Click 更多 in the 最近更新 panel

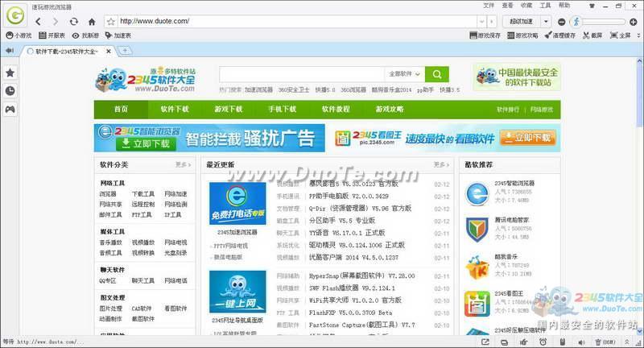click(441, 165)
